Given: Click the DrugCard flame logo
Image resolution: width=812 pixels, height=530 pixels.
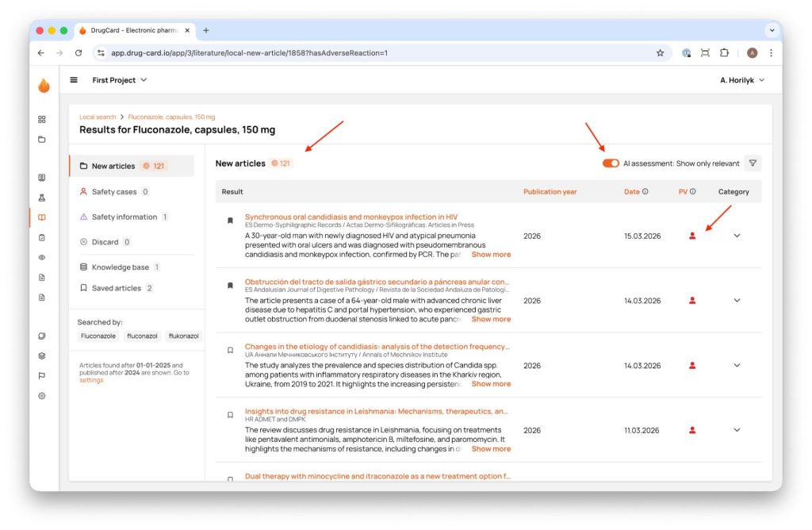Looking at the screenshot, I should click(44, 85).
